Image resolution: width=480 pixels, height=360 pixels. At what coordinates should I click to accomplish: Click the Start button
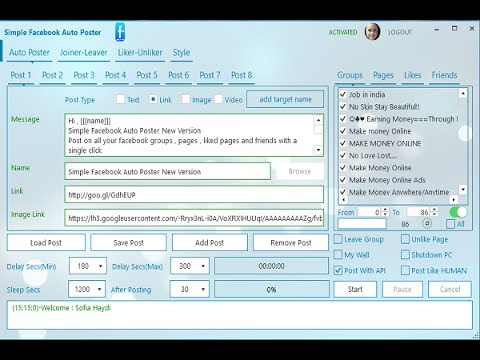tap(355, 289)
